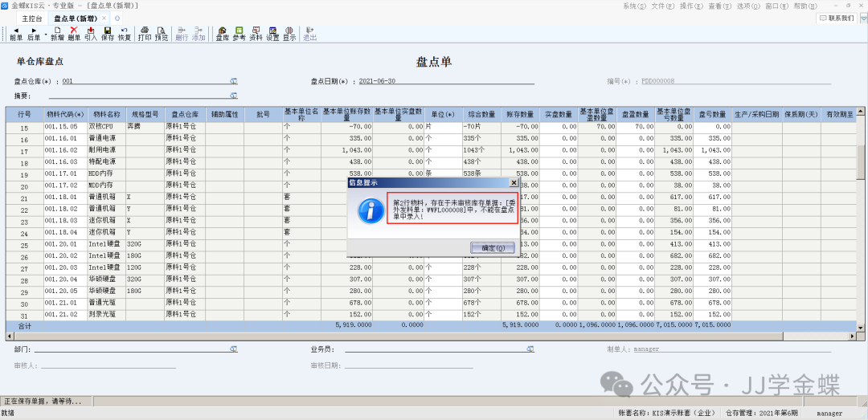Click the 打印 (Print) toolbar icon

[x=145, y=33]
